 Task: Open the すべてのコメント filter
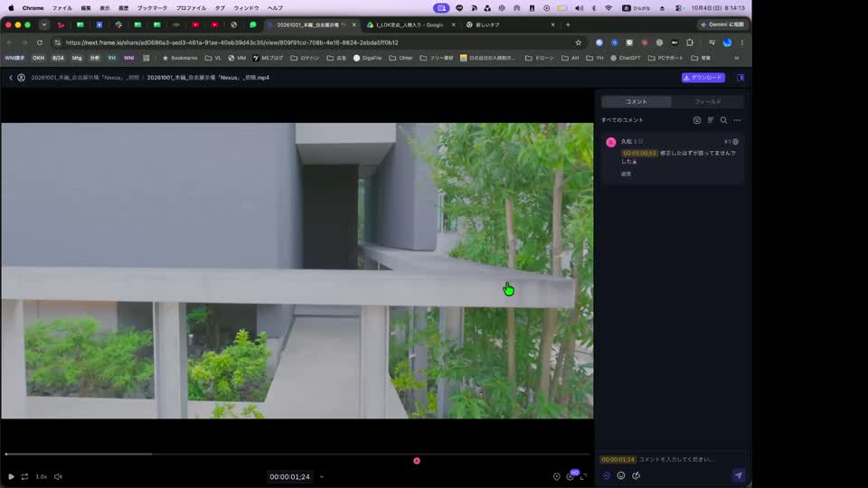[622, 120]
